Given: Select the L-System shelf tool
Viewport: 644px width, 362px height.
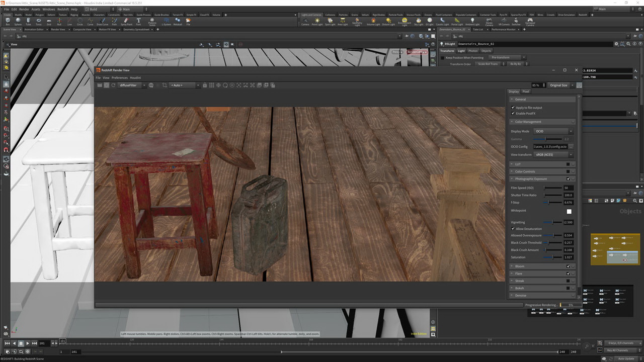Looking at the screenshot, I should tap(166, 22).
